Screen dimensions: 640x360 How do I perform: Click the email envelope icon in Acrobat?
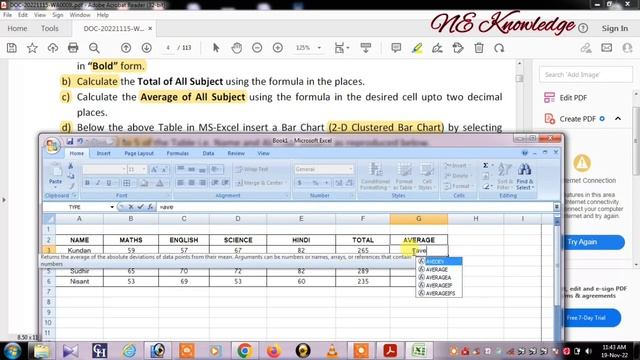coord(607,48)
